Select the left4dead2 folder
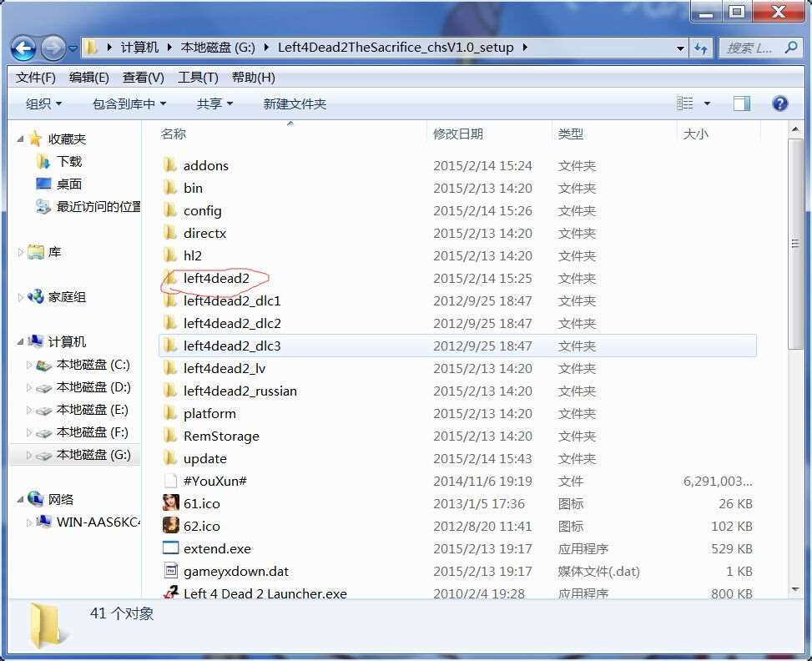 [216, 278]
